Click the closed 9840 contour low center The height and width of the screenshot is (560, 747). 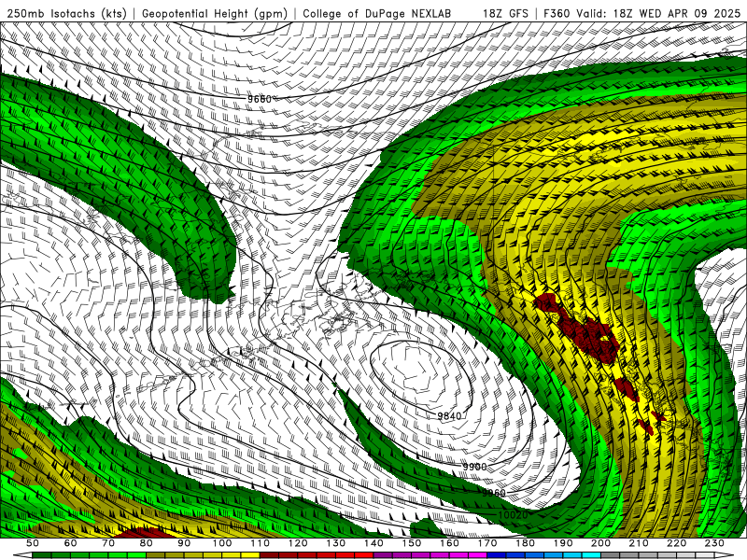(x=420, y=376)
